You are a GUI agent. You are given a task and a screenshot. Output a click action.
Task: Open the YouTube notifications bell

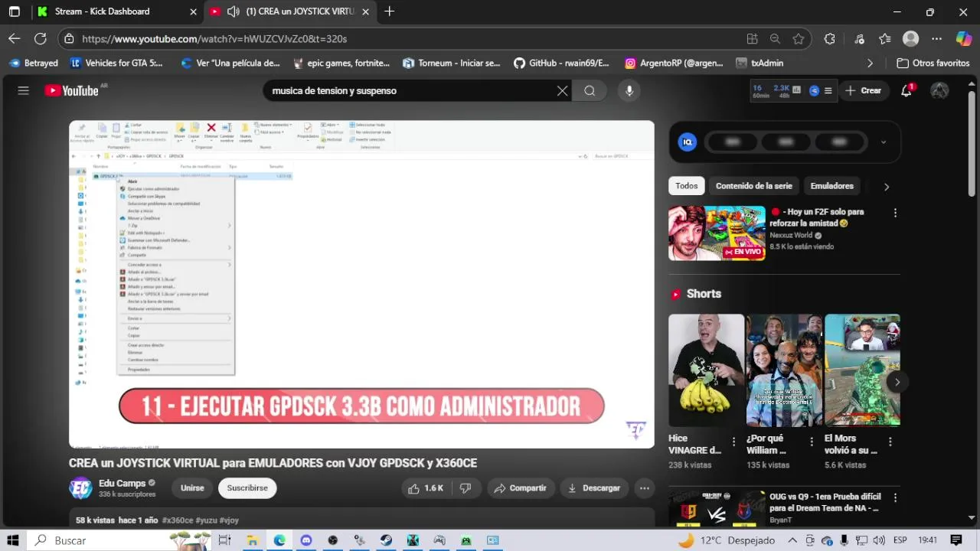pyautogui.click(x=906, y=90)
